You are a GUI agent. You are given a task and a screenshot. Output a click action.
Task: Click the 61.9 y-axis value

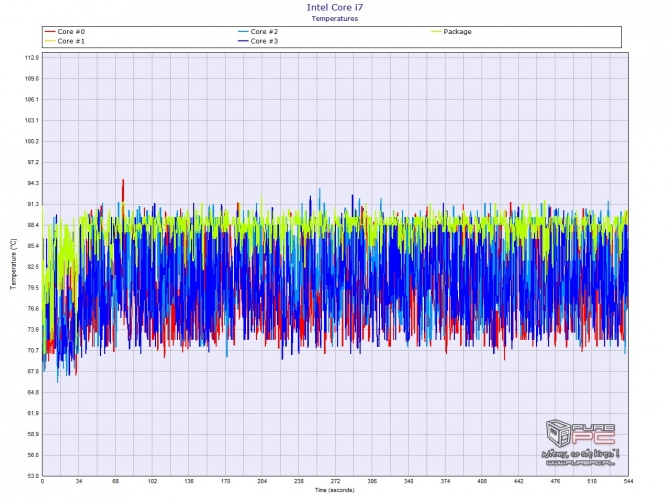tap(32, 414)
